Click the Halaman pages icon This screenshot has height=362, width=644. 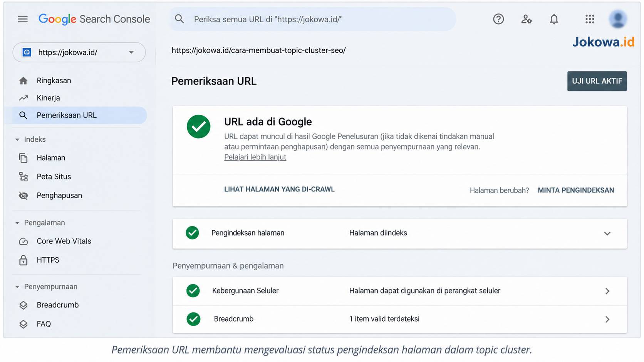(x=23, y=158)
